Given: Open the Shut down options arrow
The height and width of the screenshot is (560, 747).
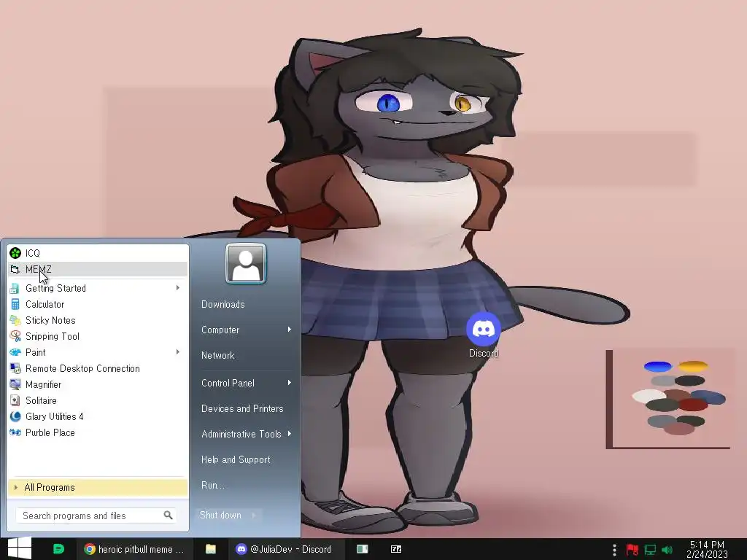Looking at the screenshot, I should pos(254,515).
